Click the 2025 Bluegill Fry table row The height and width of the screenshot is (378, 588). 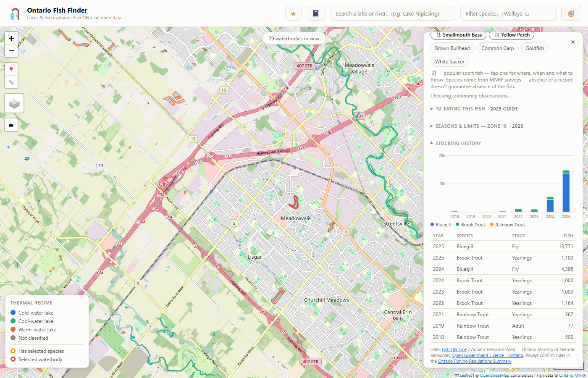tap(503, 247)
